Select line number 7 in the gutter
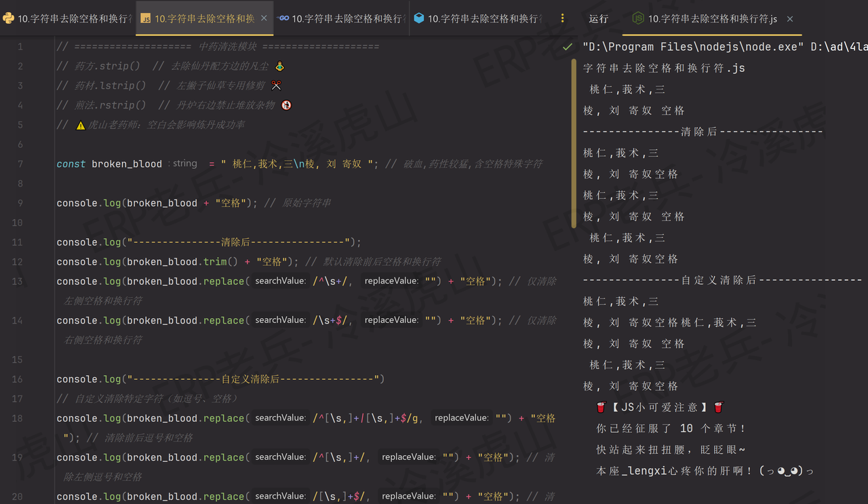 tap(20, 163)
